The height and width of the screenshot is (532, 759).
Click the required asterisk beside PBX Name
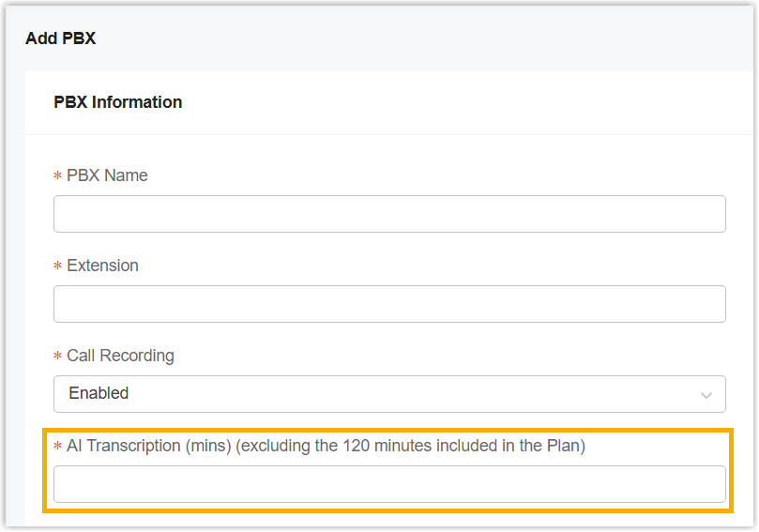click(x=58, y=176)
